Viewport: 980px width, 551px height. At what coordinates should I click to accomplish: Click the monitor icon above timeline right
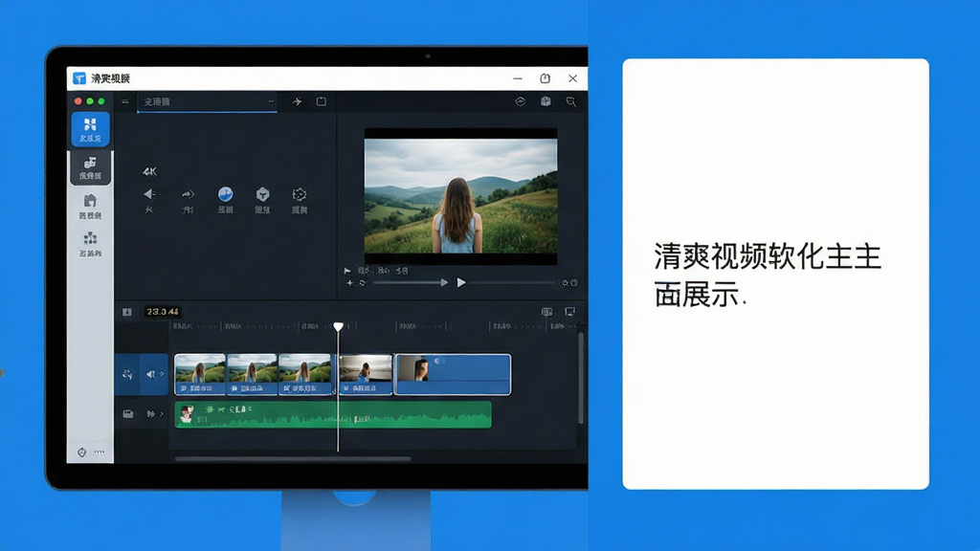(x=570, y=311)
